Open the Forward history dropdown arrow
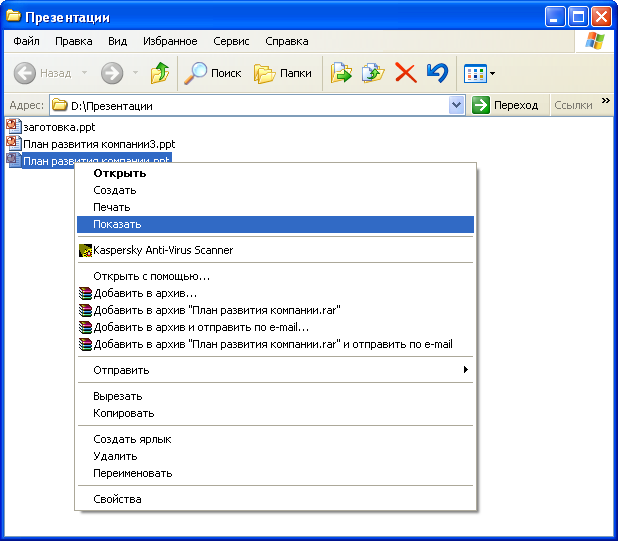 click(135, 73)
